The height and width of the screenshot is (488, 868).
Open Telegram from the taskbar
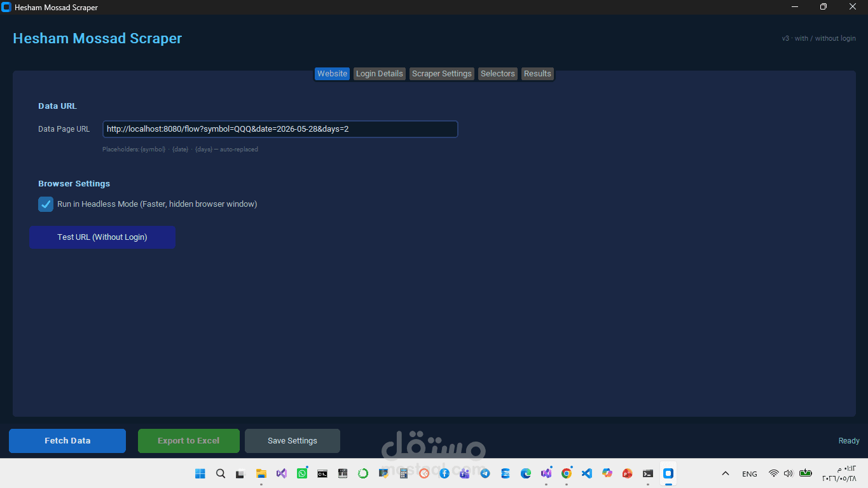(485, 473)
